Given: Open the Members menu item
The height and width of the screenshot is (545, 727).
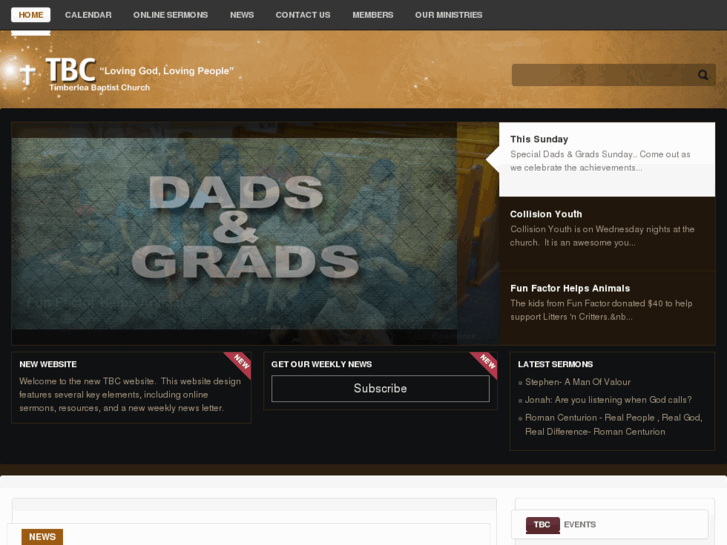Looking at the screenshot, I should tap(373, 15).
